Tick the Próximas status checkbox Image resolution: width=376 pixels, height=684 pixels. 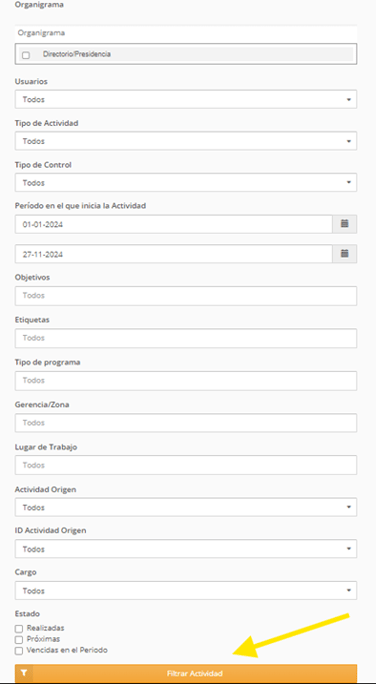[19, 640]
